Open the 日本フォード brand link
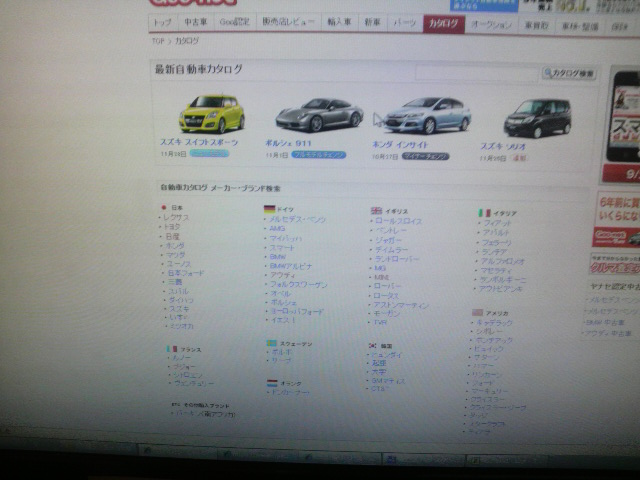 (186, 273)
